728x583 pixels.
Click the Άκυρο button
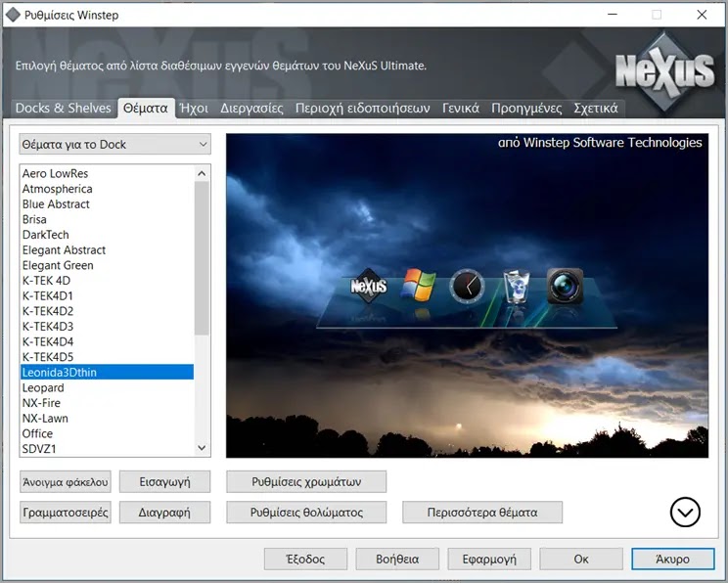point(673,559)
